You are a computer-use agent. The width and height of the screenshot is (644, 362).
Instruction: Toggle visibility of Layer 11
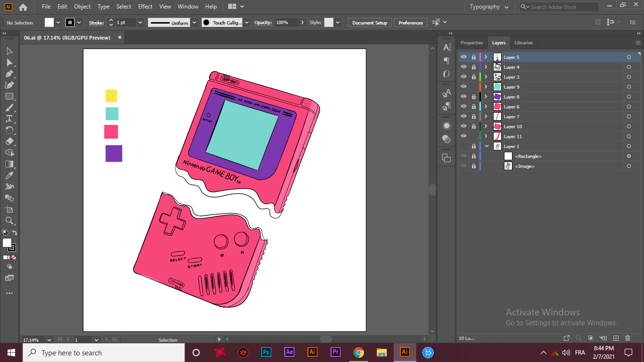click(x=463, y=136)
